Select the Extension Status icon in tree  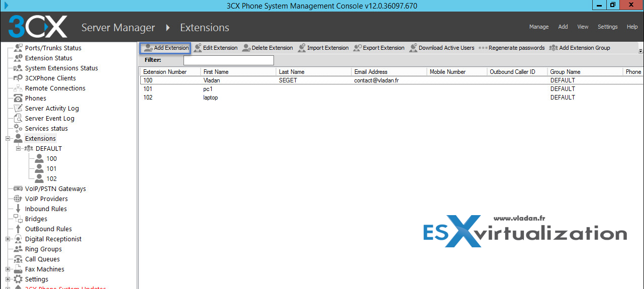click(18, 58)
